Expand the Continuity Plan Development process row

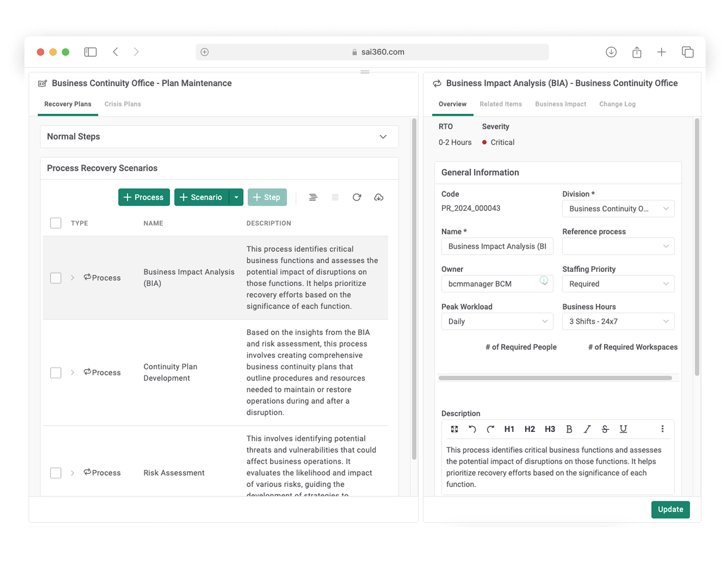(72, 373)
